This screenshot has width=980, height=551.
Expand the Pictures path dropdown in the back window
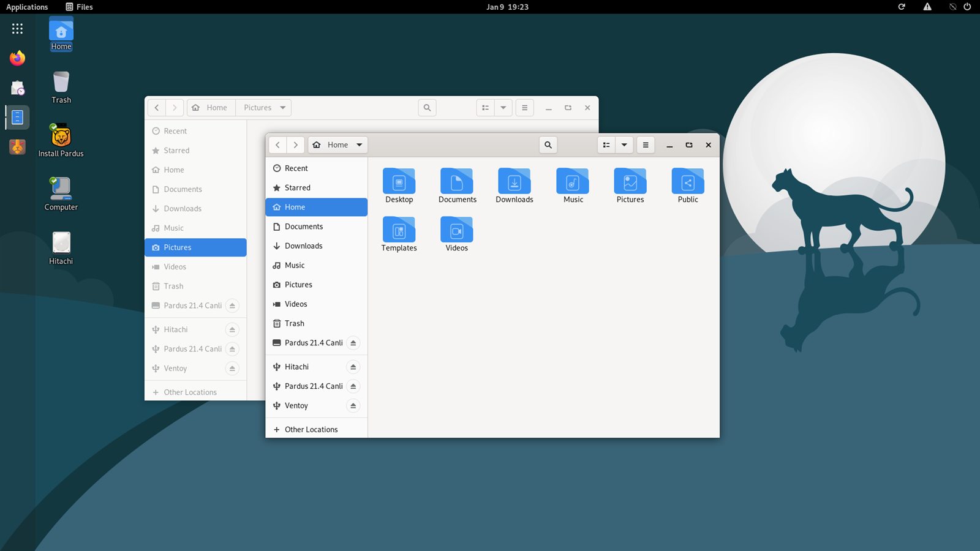[x=283, y=108]
